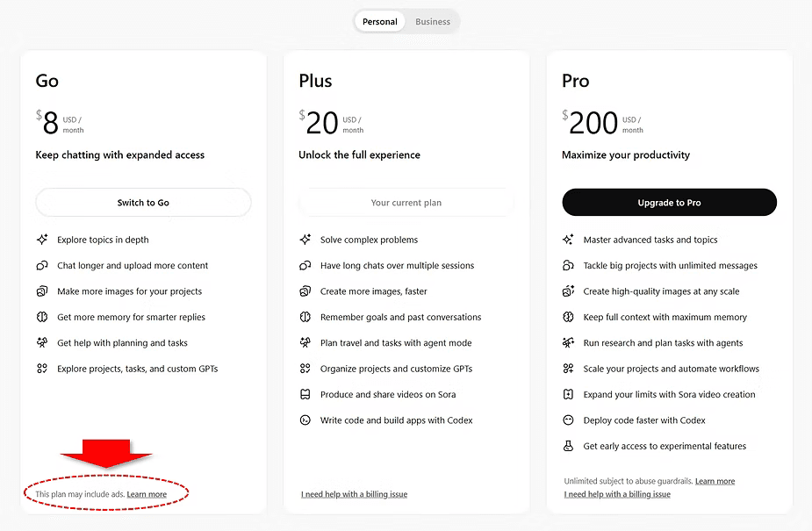Image resolution: width=812 pixels, height=531 pixels.
Task: Click Sora video icon beside Produce and share videos
Action: [x=305, y=394]
